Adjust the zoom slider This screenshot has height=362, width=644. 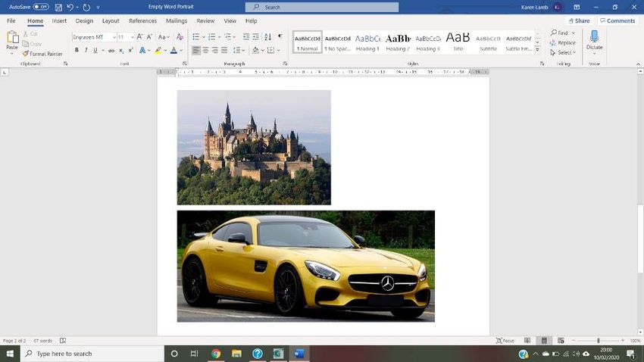click(599, 341)
